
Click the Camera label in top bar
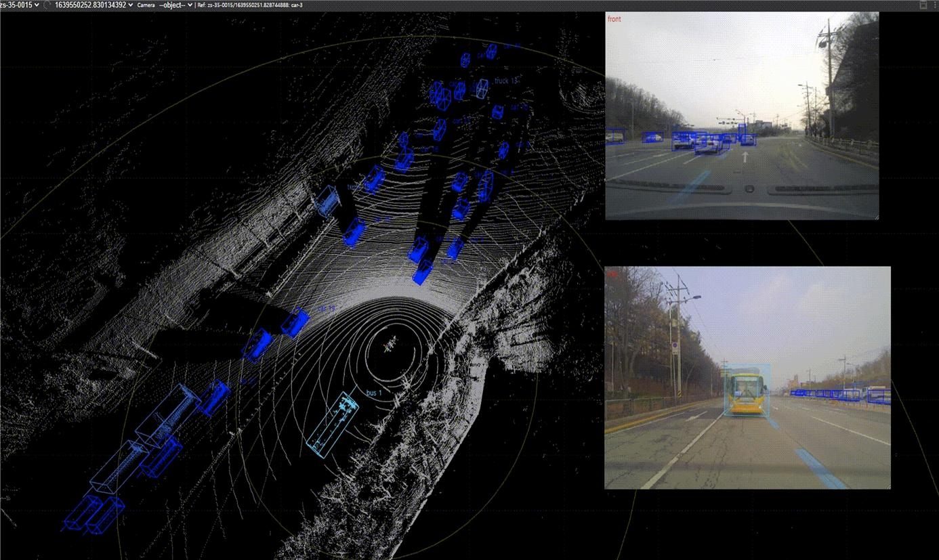(146, 5)
